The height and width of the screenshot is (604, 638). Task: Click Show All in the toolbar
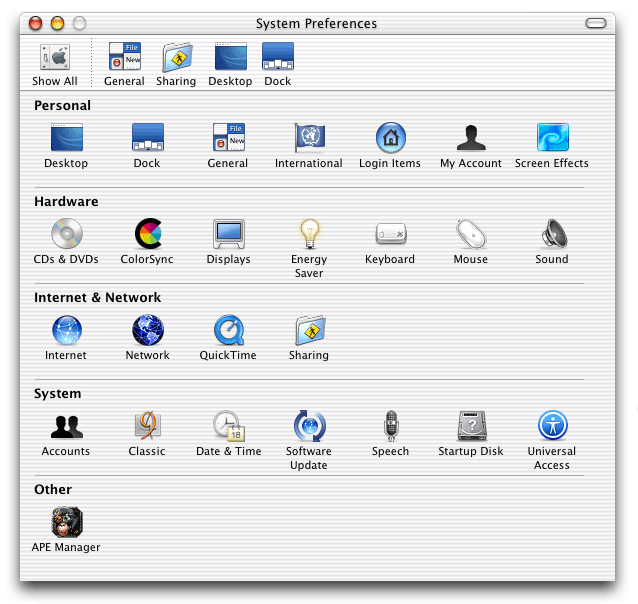(54, 58)
